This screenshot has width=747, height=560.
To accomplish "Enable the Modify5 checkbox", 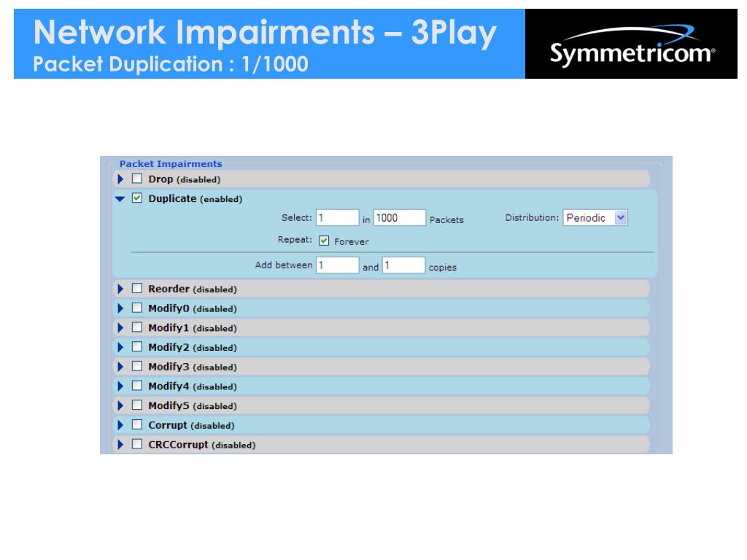I will pos(137,405).
